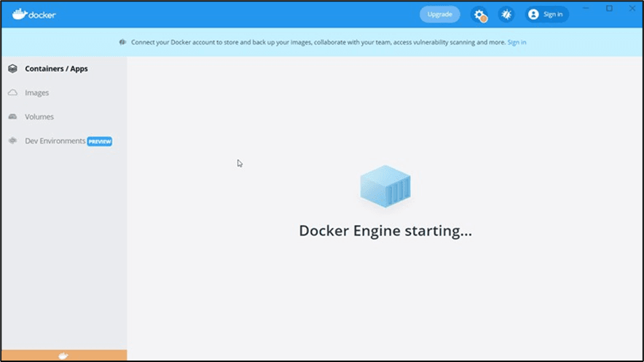The width and height of the screenshot is (644, 362).
Task: Minimize the Docker window
Action: [x=586, y=8]
